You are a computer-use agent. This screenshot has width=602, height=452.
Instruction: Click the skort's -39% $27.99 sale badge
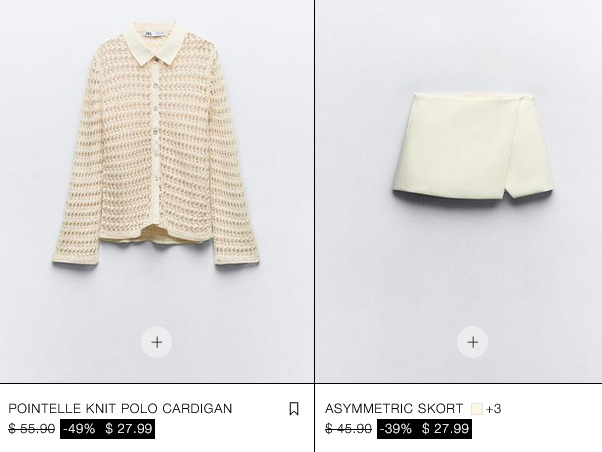point(424,429)
